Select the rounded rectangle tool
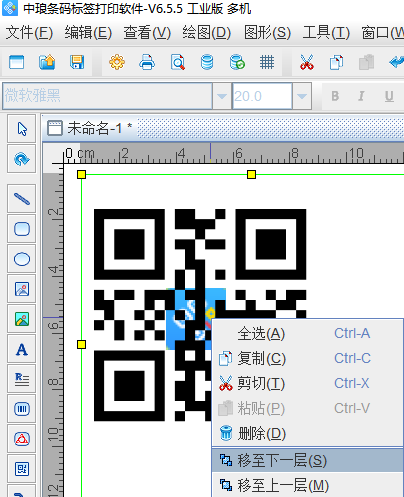The image size is (404, 497). (x=22, y=229)
